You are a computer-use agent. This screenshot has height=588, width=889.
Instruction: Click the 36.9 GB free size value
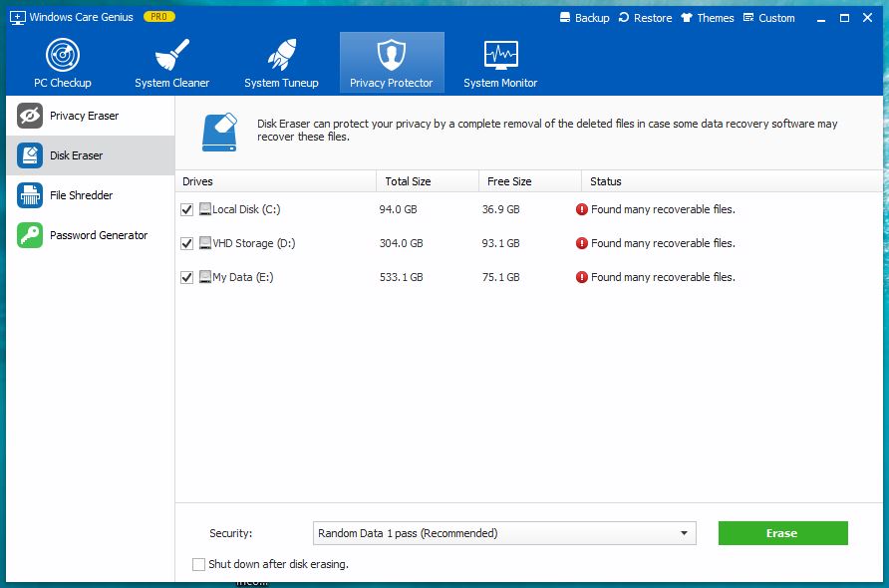coord(500,210)
